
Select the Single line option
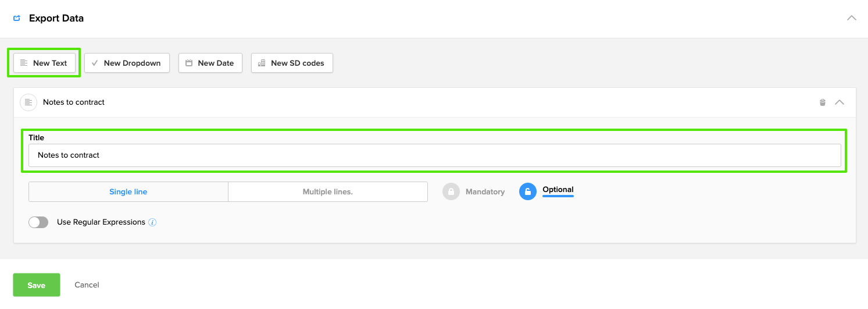click(128, 192)
